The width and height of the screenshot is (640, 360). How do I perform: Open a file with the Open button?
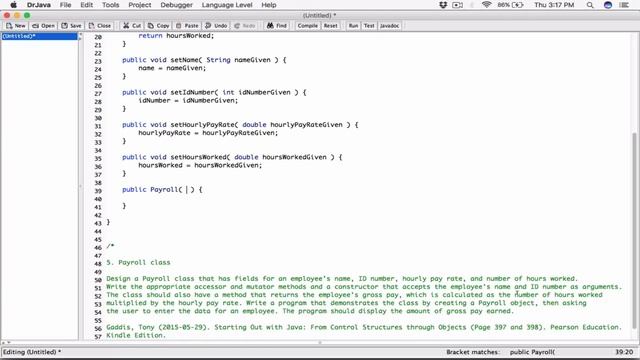click(x=43, y=26)
